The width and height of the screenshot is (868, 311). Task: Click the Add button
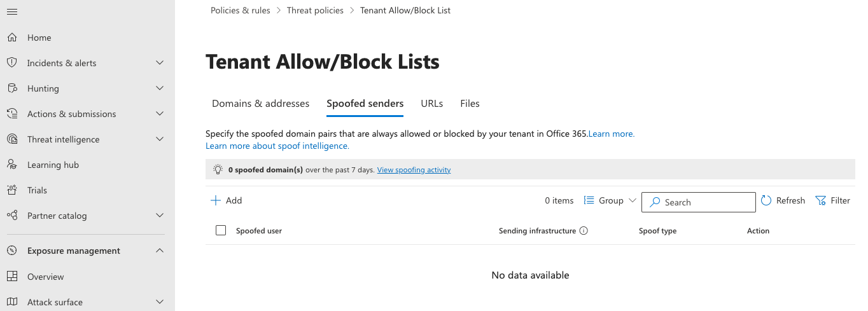point(227,201)
